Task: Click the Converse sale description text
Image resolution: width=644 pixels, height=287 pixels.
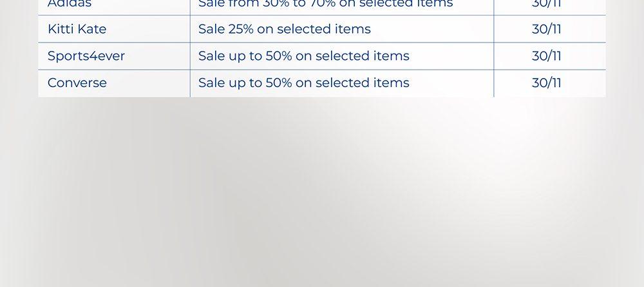Action: [x=303, y=83]
